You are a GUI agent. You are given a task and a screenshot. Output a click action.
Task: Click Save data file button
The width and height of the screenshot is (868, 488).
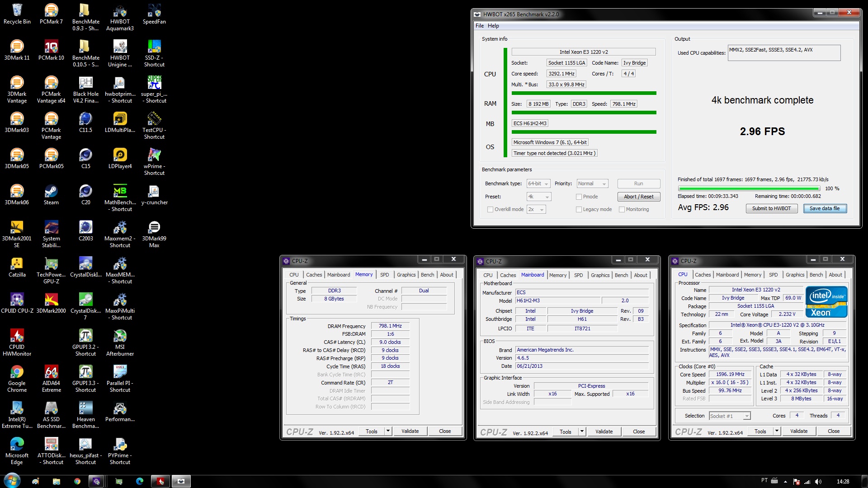[825, 208]
